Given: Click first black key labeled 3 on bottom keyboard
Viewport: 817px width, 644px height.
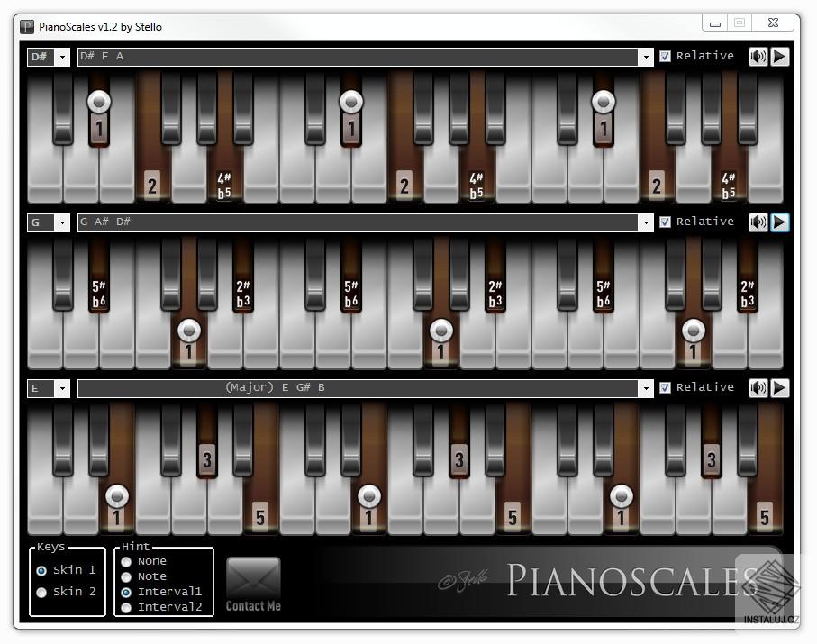Looking at the screenshot, I should pos(207,458).
